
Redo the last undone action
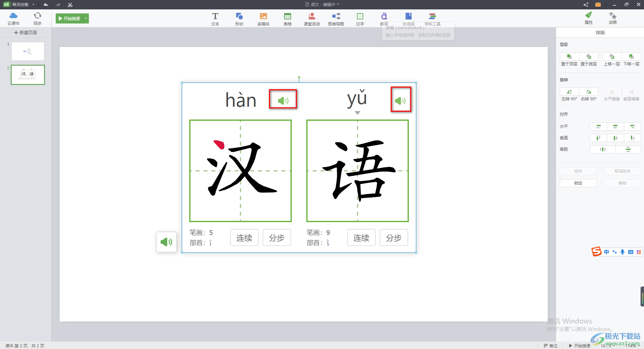[x=58, y=5]
